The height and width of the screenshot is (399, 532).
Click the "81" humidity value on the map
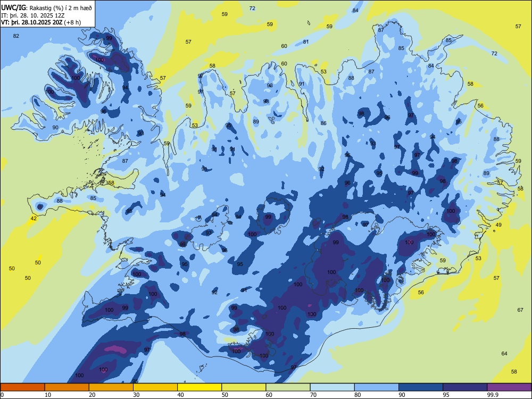(x=306, y=41)
